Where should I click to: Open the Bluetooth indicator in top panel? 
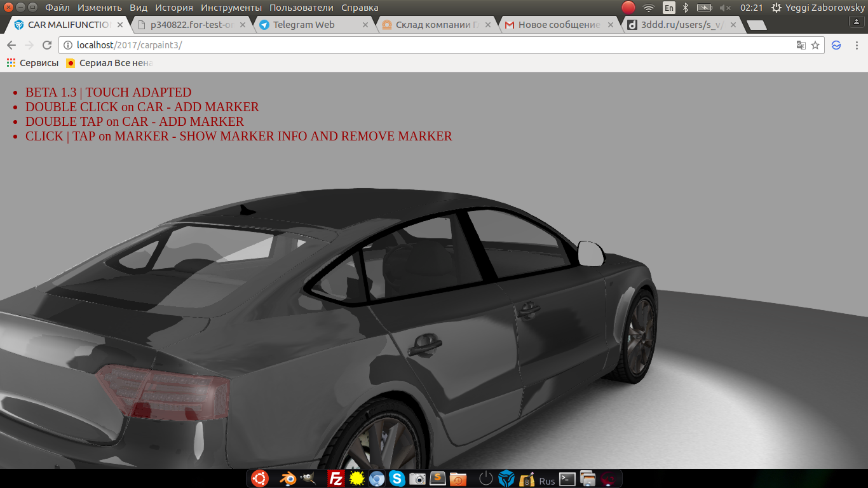point(686,8)
